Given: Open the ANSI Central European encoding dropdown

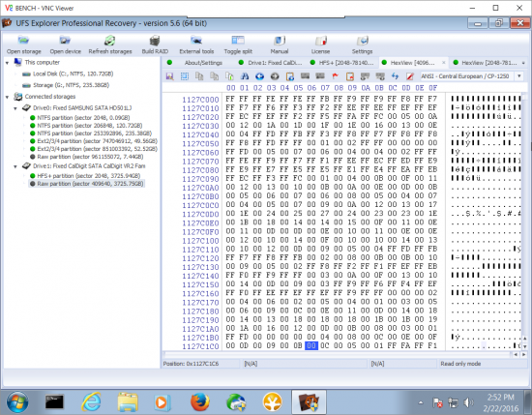Looking at the screenshot, I should (x=519, y=76).
